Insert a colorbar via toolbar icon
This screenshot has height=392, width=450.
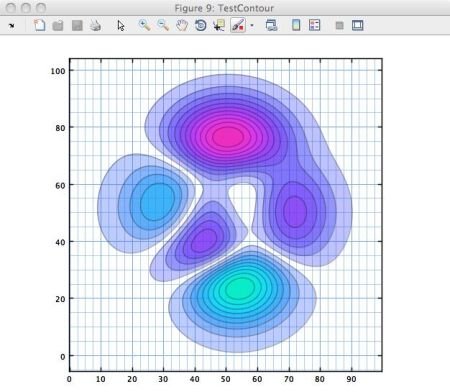click(296, 25)
